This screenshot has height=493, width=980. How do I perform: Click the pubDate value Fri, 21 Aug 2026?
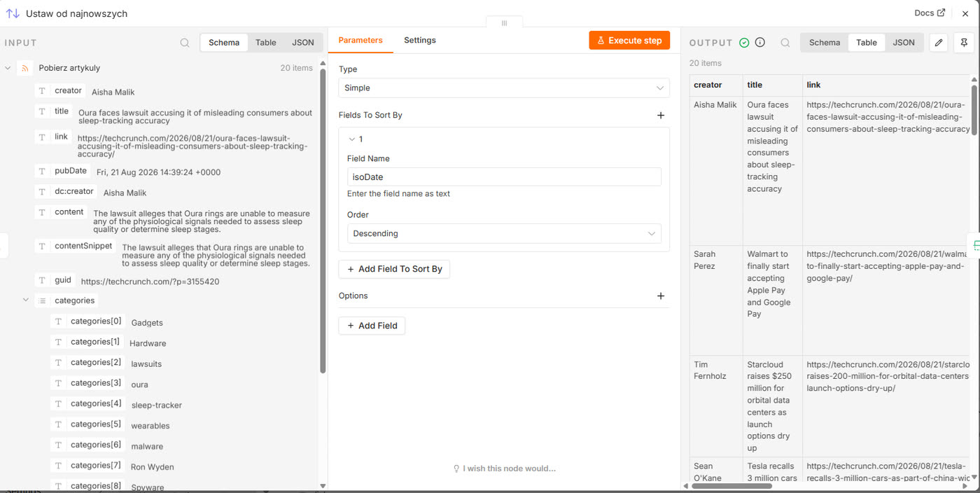[158, 172]
